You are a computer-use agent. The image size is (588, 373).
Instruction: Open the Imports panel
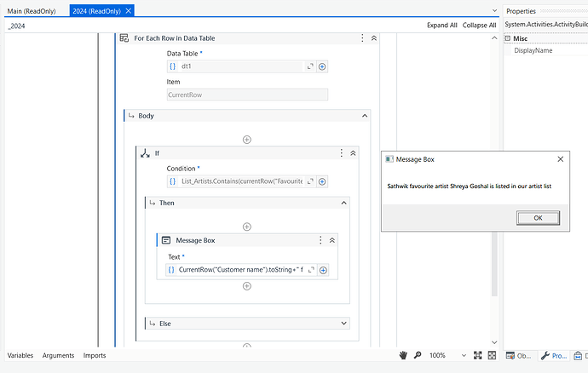[95, 355]
